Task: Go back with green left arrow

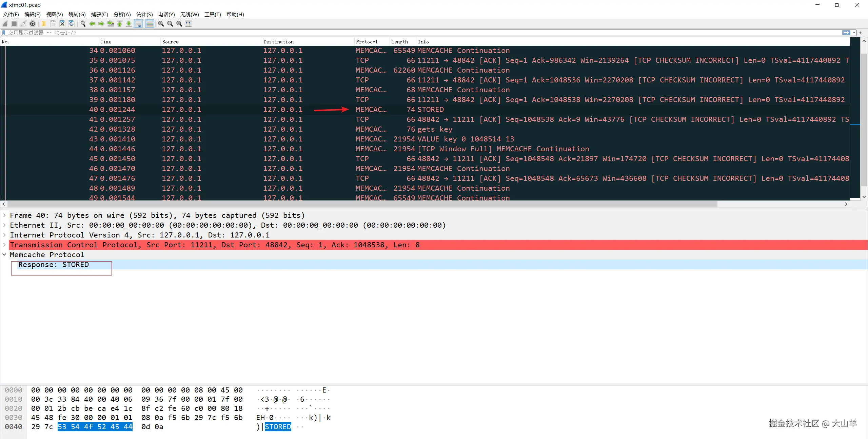Action: [92, 24]
